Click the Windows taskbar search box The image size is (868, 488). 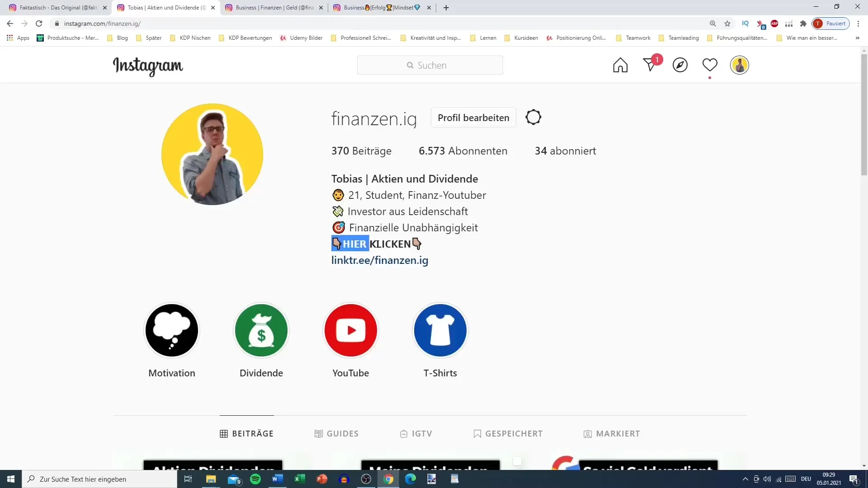point(99,479)
